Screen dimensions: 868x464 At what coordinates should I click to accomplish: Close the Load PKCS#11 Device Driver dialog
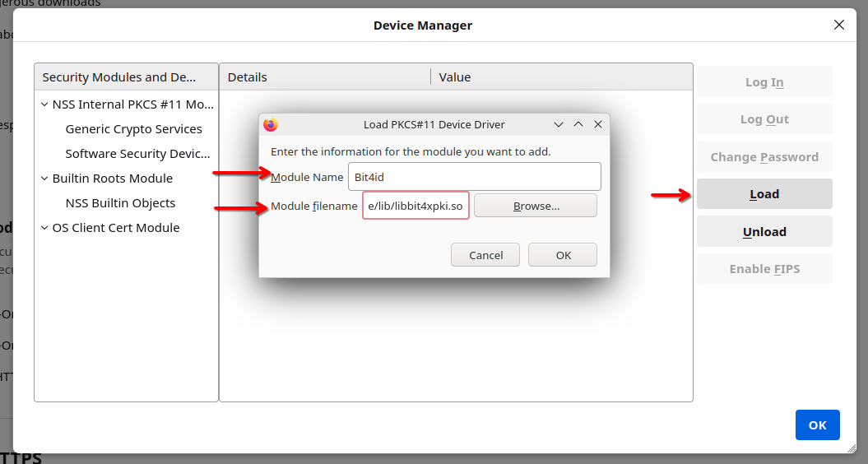tap(598, 124)
